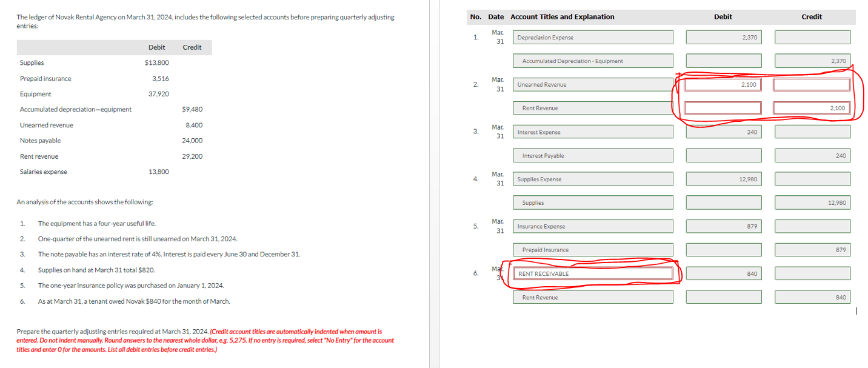Click the 'Account Titles and Explanation' column header

tap(562, 17)
